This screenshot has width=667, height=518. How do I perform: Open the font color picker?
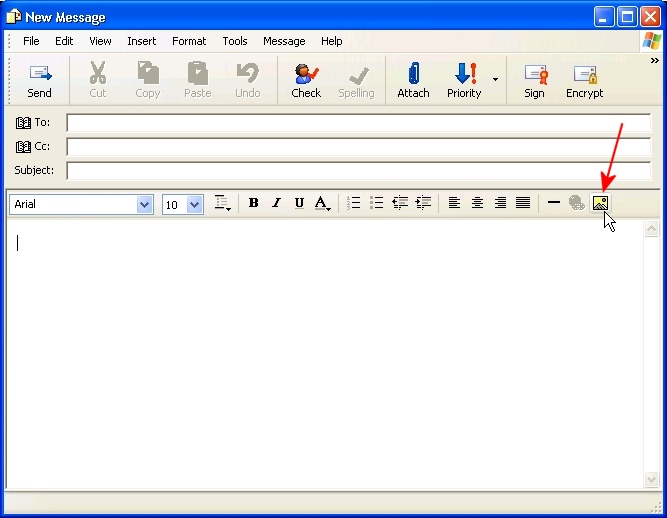(322, 203)
